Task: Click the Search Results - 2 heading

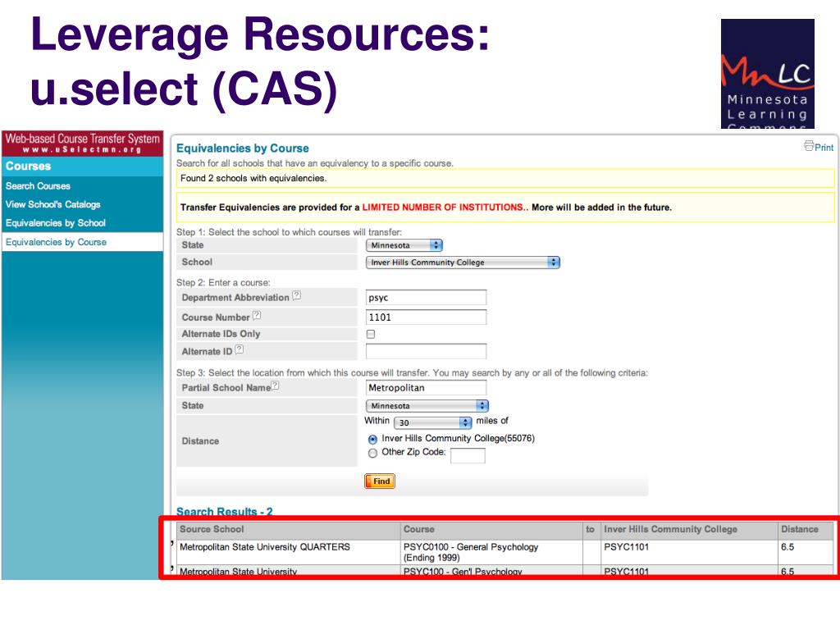Action: [x=225, y=511]
